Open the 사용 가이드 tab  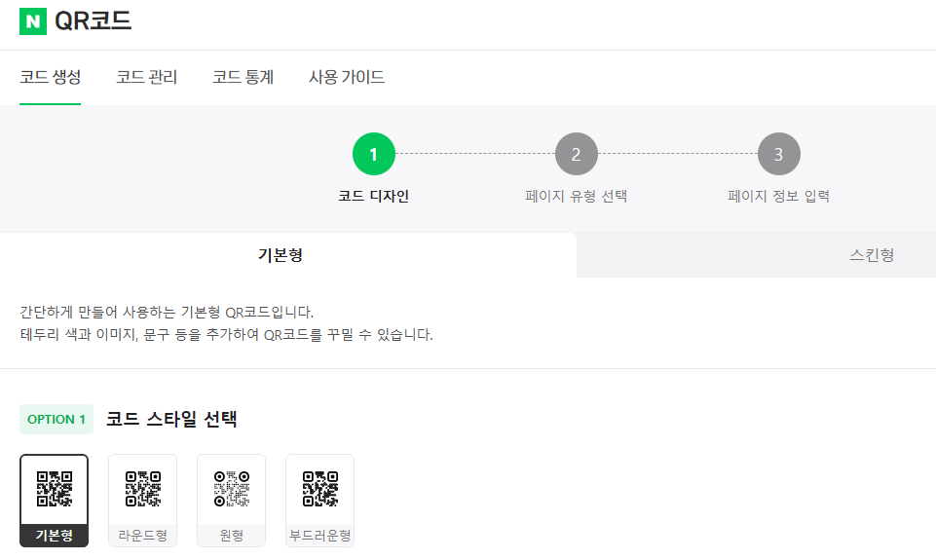(346, 77)
